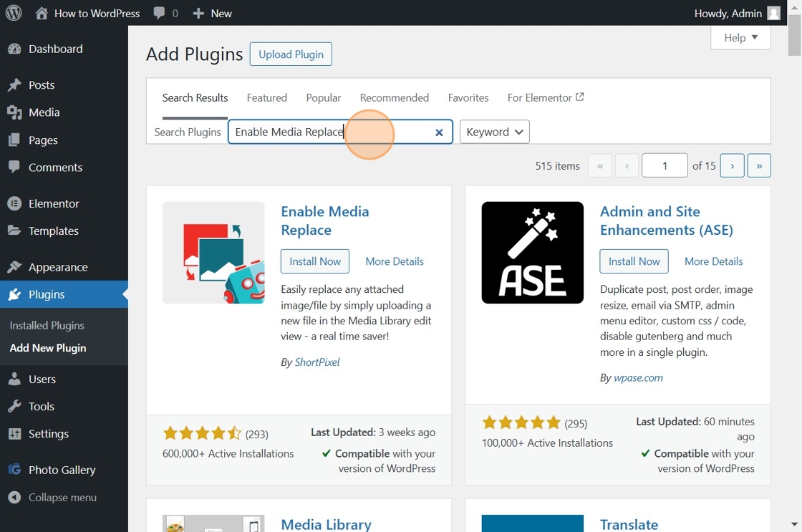Screen dimensions: 802x532
Task: Switch to the Search Results tab
Action: (195, 97)
